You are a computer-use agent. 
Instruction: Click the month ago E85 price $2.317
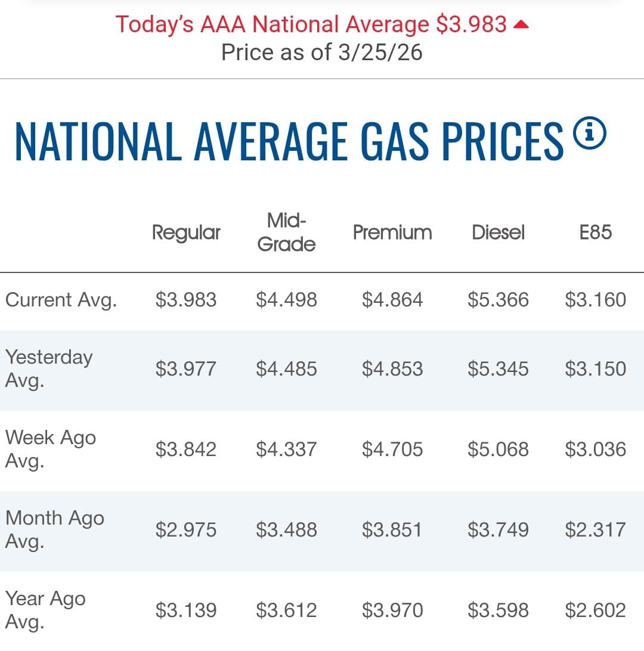[595, 529]
